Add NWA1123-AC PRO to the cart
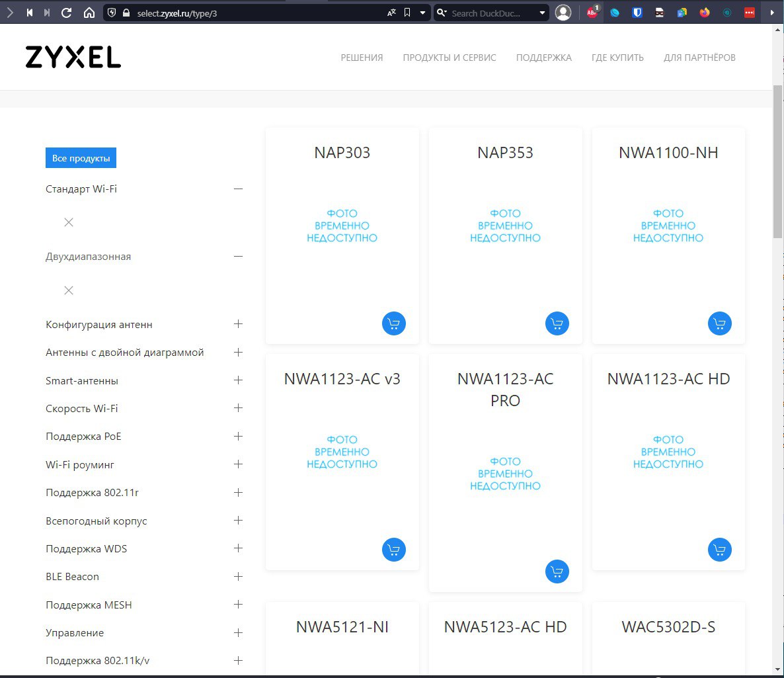This screenshot has height=678, width=784. pos(557,572)
